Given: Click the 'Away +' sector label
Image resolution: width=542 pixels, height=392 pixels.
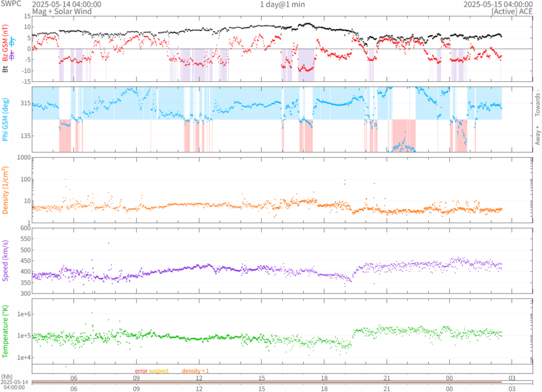Looking at the screenshot, I should [x=537, y=136].
